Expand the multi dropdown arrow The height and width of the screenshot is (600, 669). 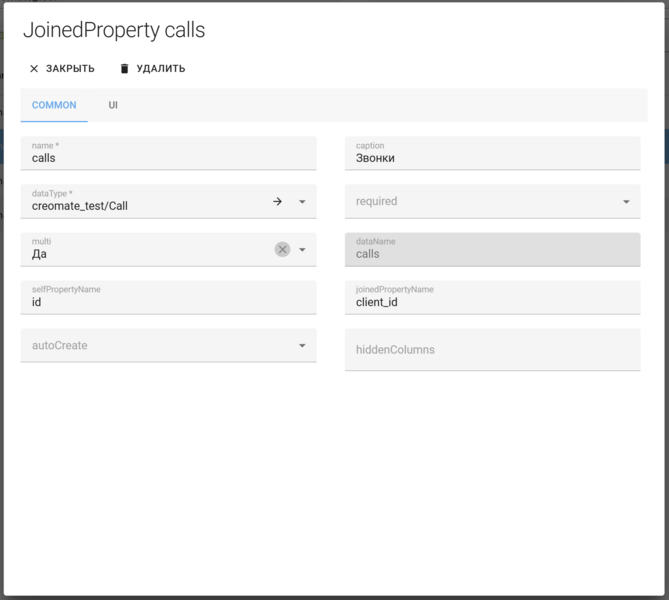302,250
